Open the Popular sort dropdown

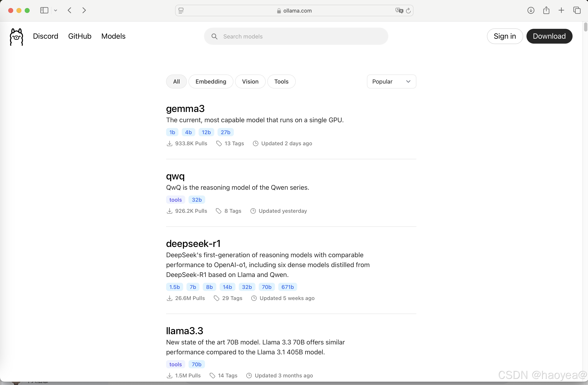(x=391, y=81)
